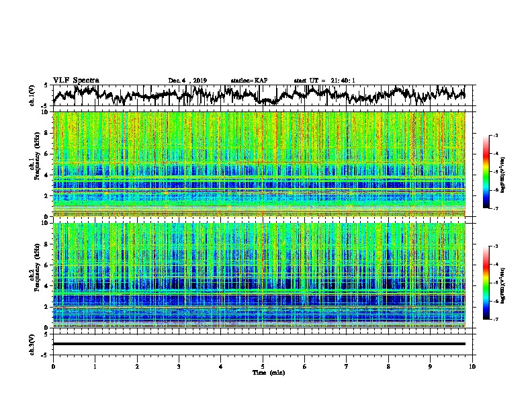This screenshot has height=411, width=532.
Task: Click time axis tick label '8'
Action: (x=388, y=367)
